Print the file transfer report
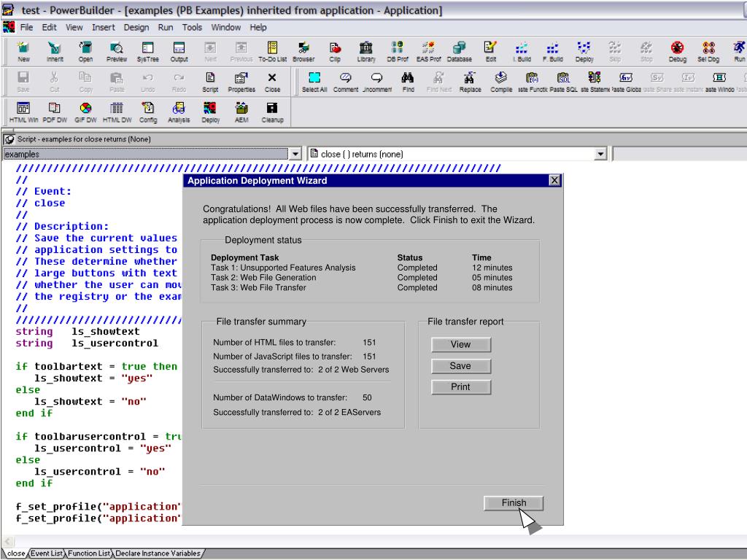The image size is (747, 560). coord(461,386)
